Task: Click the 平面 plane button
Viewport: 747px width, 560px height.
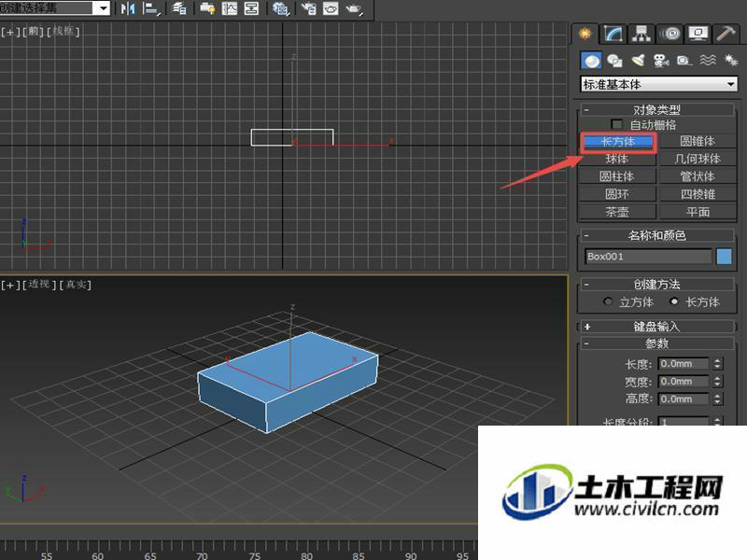Action: [697, 212]
